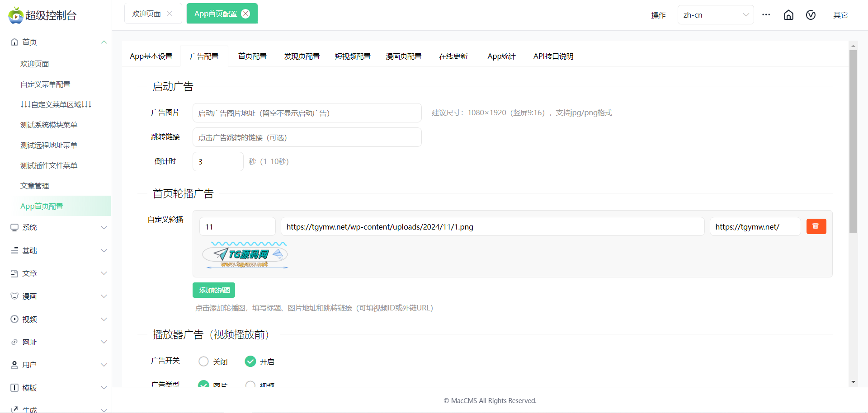Click the 广告图片 address input field
The image size is (868, 413).
point(307,113)
